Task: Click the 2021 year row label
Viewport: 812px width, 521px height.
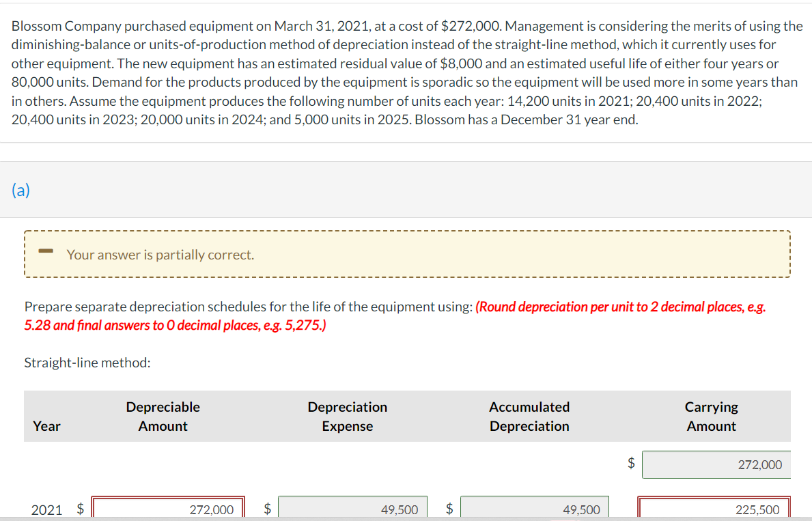Action: point(46,509)
